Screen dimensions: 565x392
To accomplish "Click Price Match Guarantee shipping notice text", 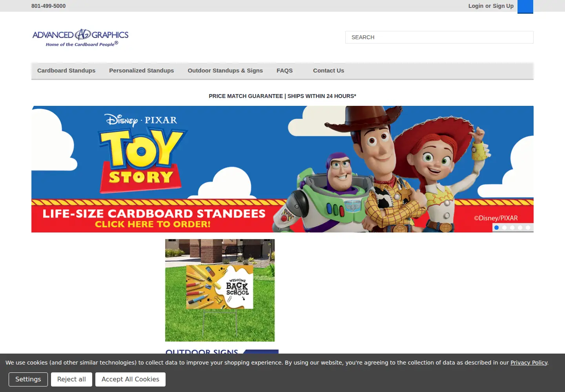I will tap(282, 96).
